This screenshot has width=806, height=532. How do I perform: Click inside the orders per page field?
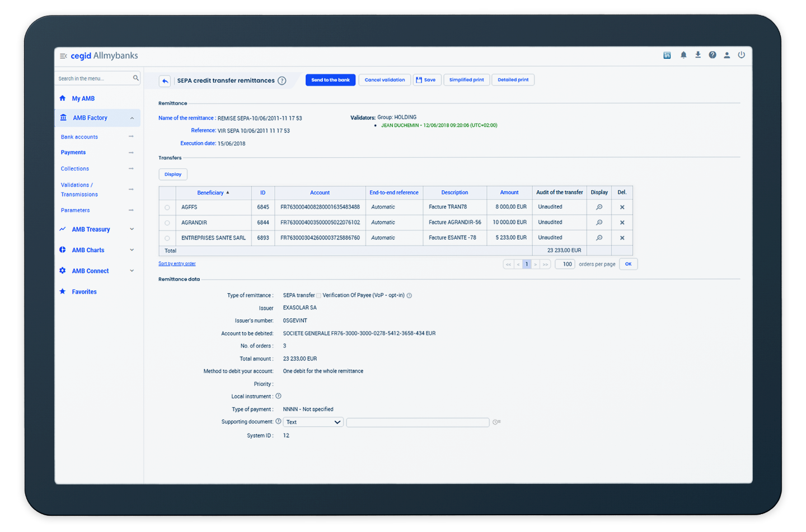(x=565, y=263)
